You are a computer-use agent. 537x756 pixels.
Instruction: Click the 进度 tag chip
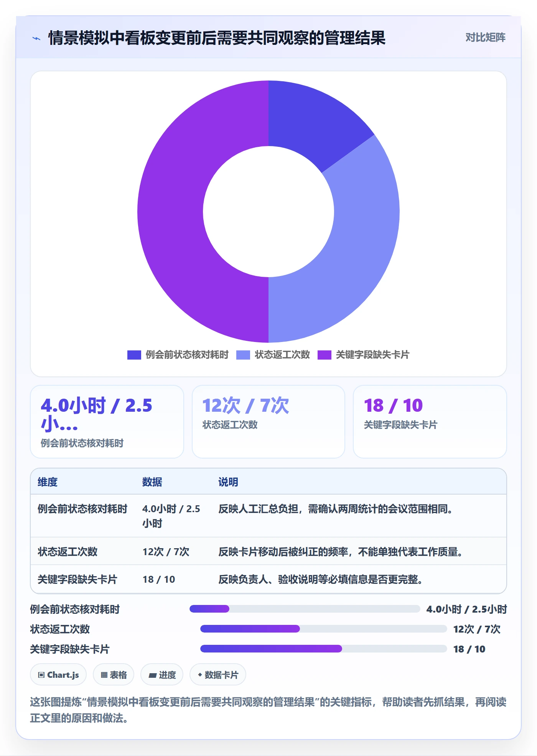click(x=162, y=675)
